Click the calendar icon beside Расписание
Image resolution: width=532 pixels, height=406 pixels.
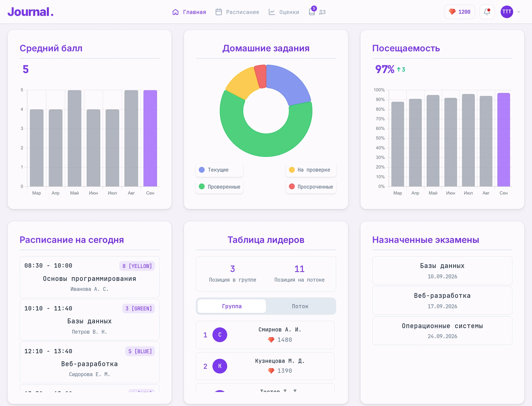[x=219, y=12]
